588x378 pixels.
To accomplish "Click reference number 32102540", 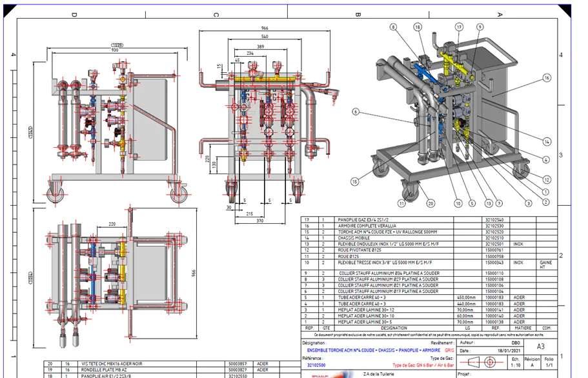I will 494,220.
